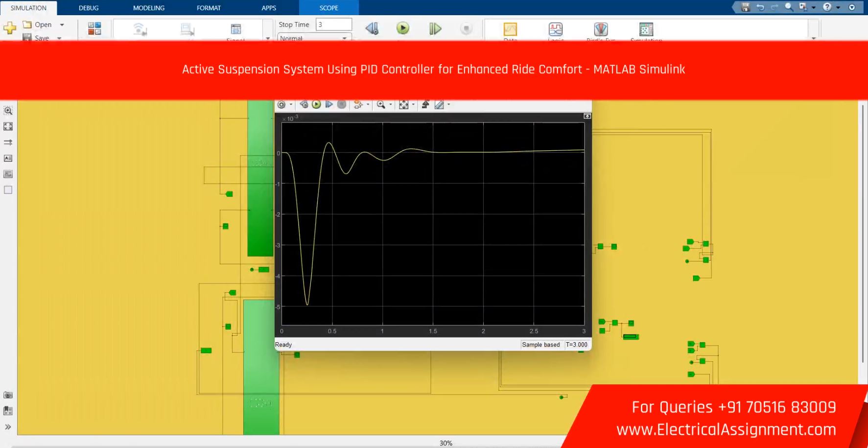Expand the Save dropdown arrow
Screen dimensions: 868x448
pos(59,38)
